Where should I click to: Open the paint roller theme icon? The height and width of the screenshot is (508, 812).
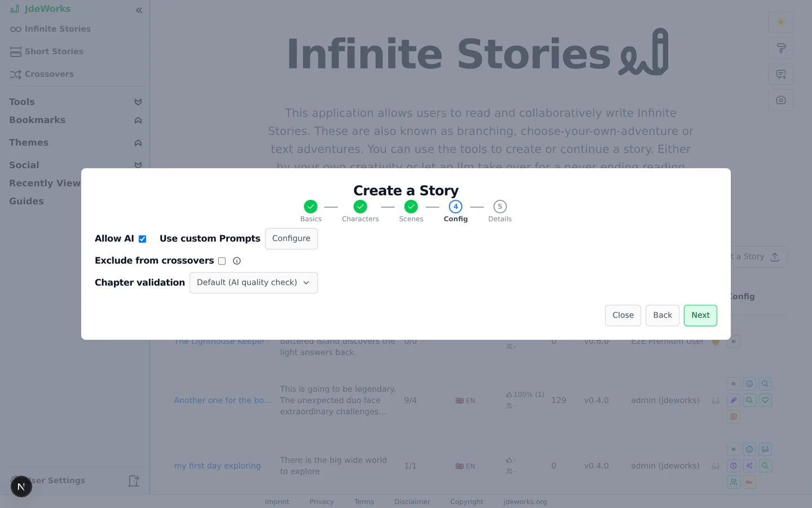780,48
